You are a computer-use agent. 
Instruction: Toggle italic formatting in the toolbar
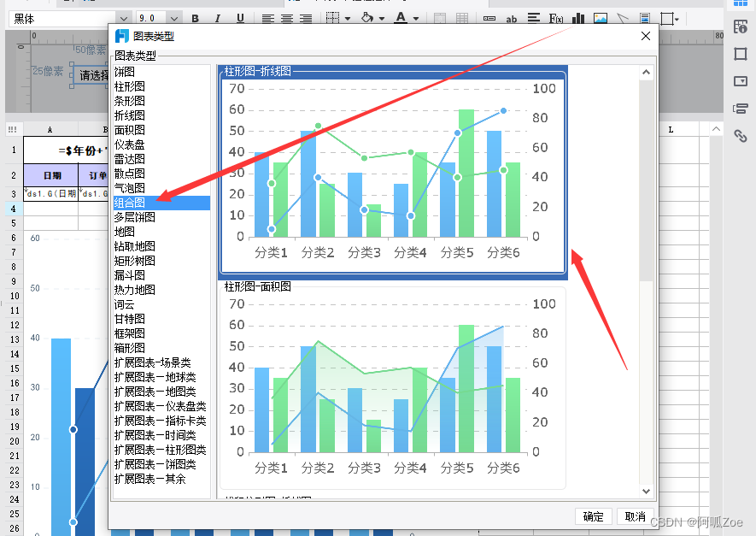click(218, 19)
